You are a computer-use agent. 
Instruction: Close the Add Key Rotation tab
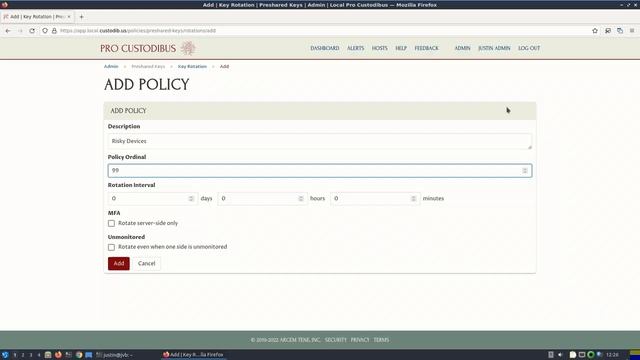[x=69, y=17]
